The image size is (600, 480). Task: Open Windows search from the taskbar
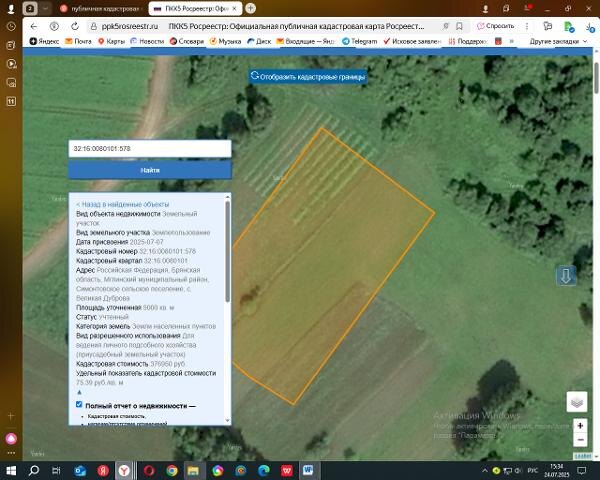(34, 470)
